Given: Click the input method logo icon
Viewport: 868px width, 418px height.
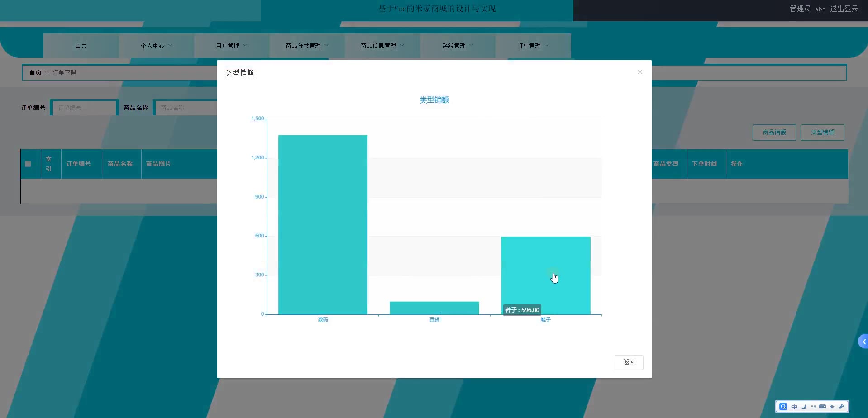Looking at the screenshot, I should [783, 407].
